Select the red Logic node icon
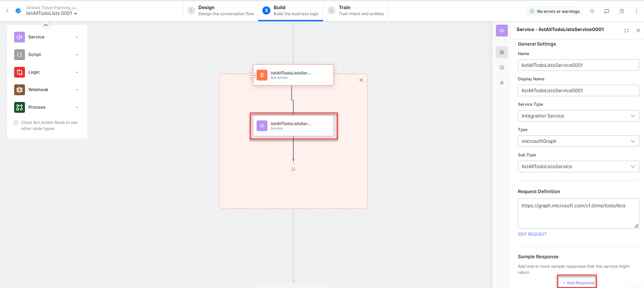 20,72
